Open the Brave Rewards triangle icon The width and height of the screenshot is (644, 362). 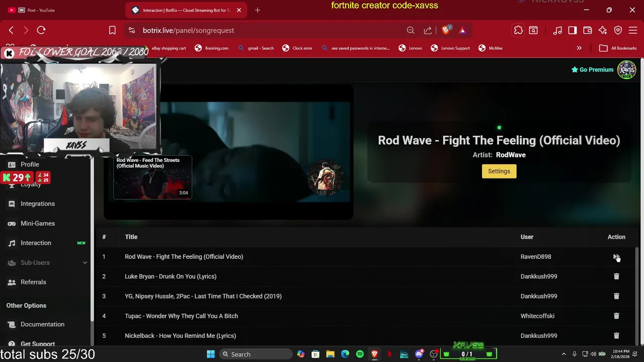[462, 30]
